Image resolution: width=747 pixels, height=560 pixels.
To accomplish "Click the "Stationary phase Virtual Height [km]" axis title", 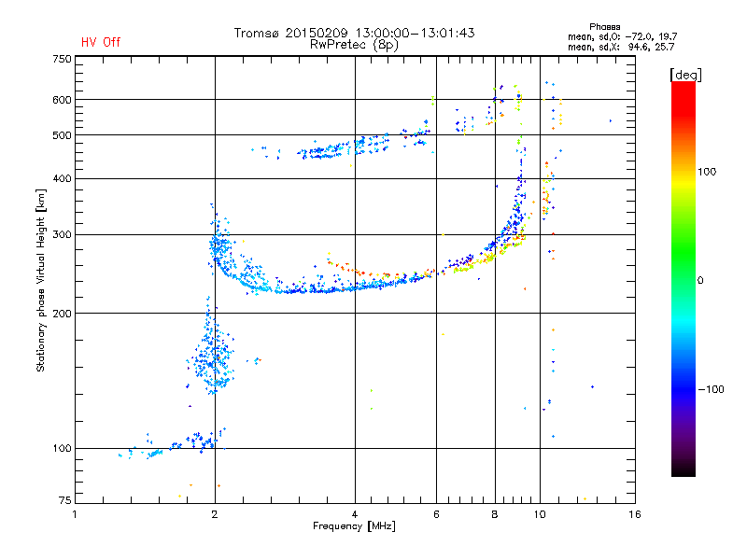I will pyautogui.click(x=41, y=281).
